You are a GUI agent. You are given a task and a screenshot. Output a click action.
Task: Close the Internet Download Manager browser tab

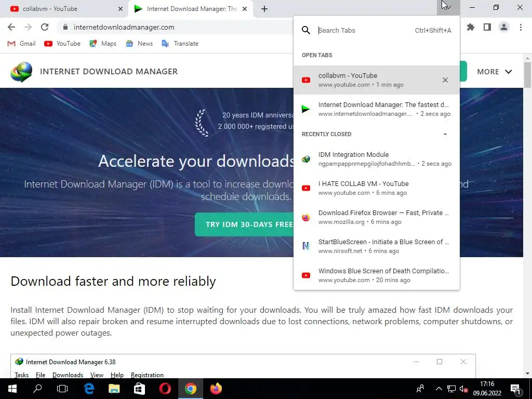coord(245,9)
